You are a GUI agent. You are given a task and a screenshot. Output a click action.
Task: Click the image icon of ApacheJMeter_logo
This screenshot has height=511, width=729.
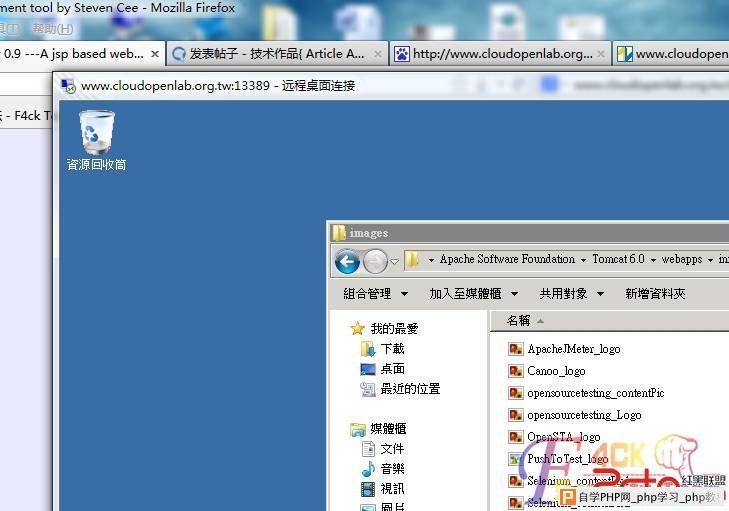pyautogui.click(x=516, y=349)
